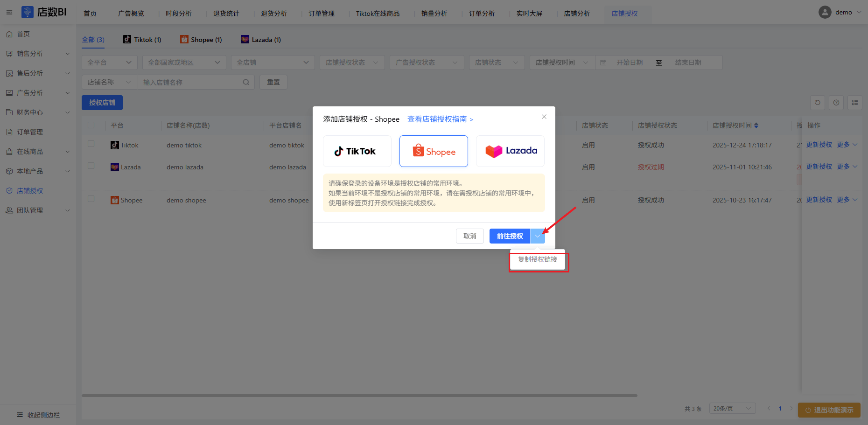Click the 本地产品 sidebar icon

[9, 171]
